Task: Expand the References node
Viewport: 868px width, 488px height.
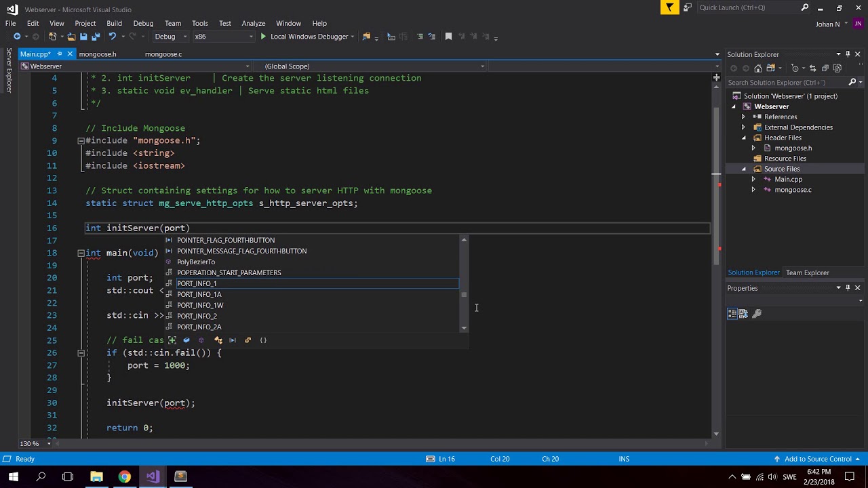Action: [743, 117]
